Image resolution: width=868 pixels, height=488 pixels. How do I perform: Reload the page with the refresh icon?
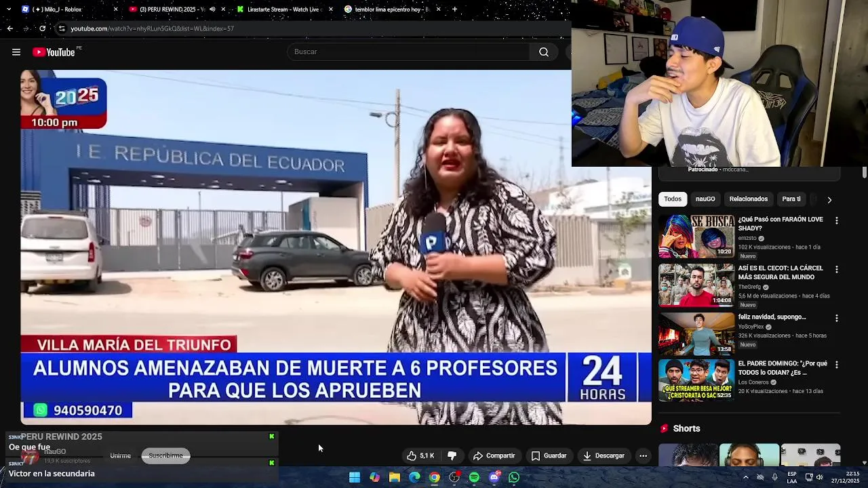pyautogui.click(x=42, y=28)
